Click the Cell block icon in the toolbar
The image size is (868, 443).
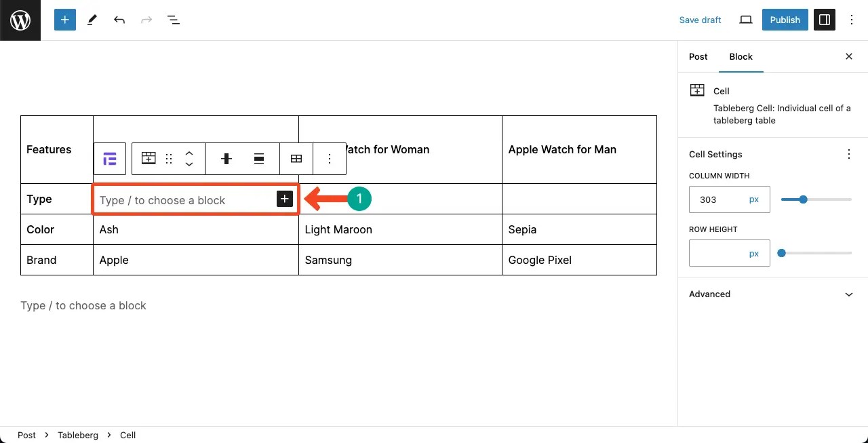tap(149, 158)
